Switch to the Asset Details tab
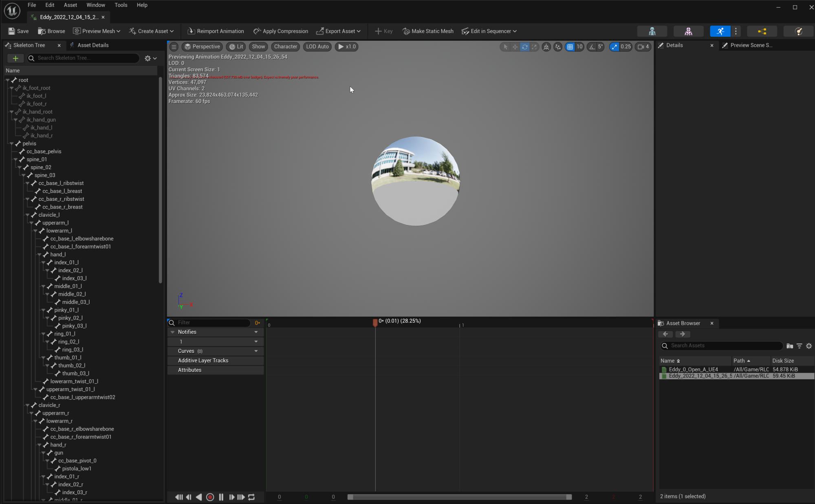 pos(89,45)
